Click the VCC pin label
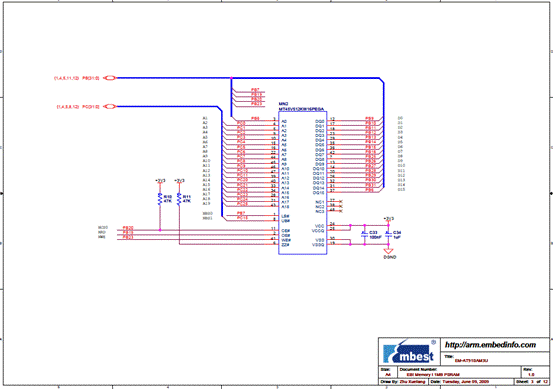Image resolution: width=553 pixels, height=389 pixels. tap(320, 226)
